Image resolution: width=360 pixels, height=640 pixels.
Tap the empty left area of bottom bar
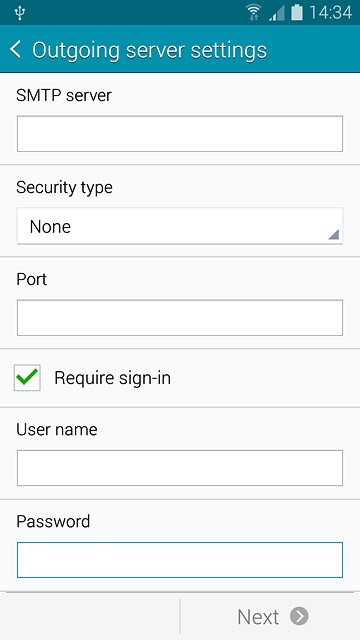90,616
